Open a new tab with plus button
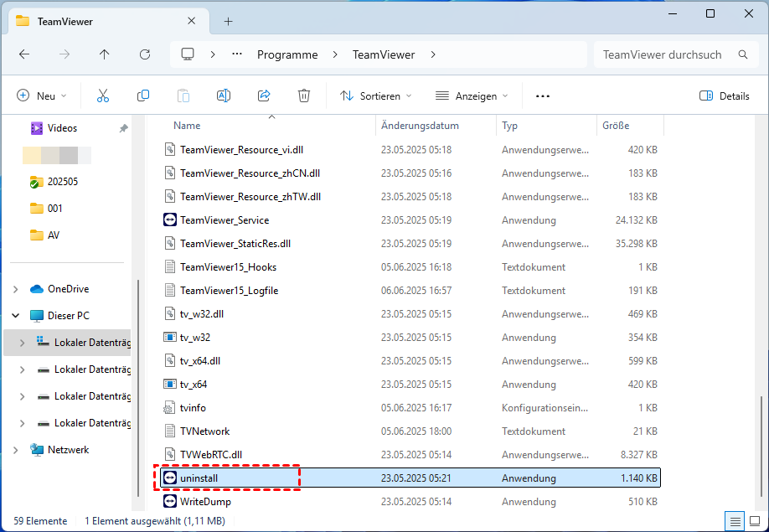769x532 pixels. [228, 21]
